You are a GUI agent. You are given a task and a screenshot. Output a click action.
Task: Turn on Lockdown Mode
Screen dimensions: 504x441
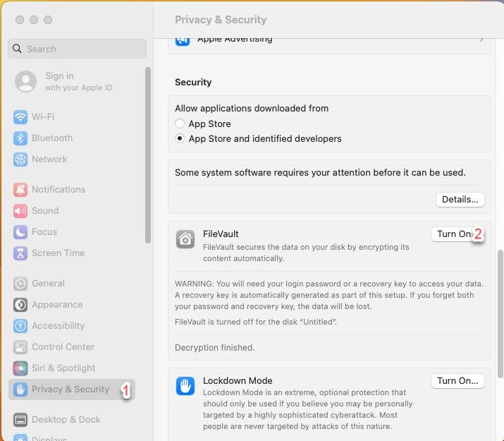[457, 381]
